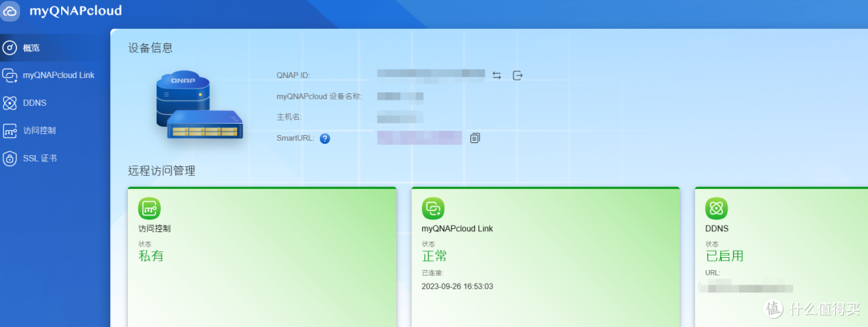Click the switch account icon beside QNAP ID

(497, 76)
